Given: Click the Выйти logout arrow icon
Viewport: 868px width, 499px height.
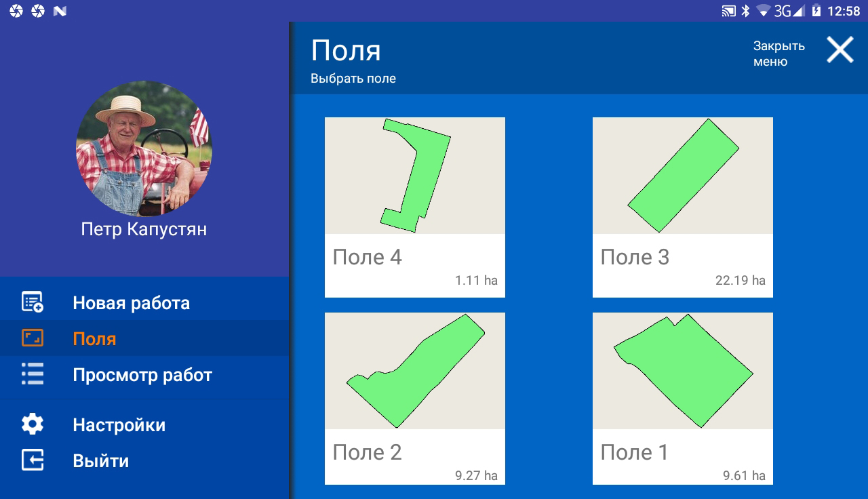Looking at the screenshot, I should 33,460.
